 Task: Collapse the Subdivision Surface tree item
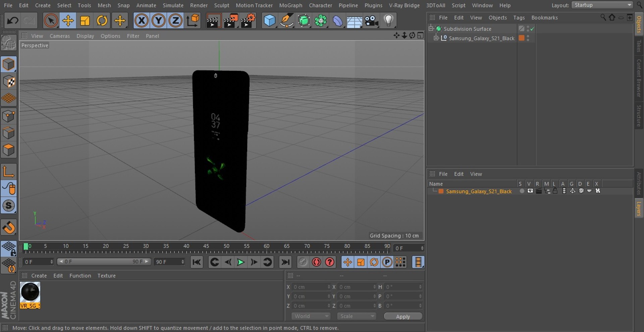click(431, 28)
